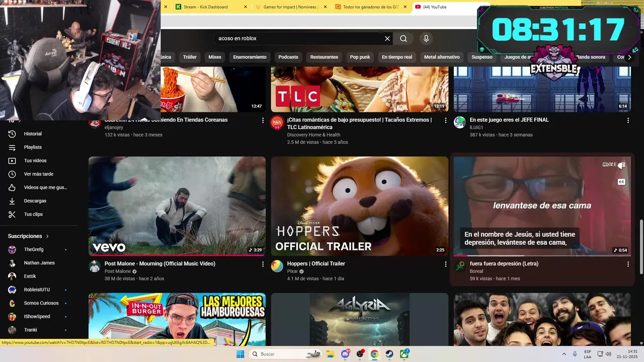The height and width of the screenshot is (362, 644).
Task: Open Videos que me gustan
Action: point(45,188)
